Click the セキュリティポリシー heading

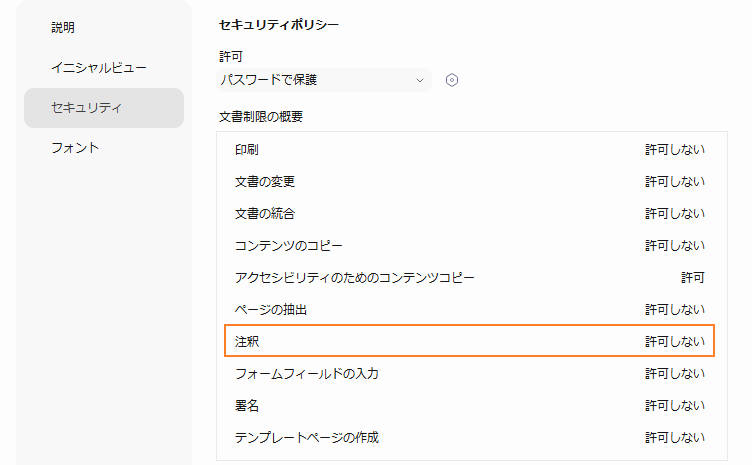[x=278, y=24]
